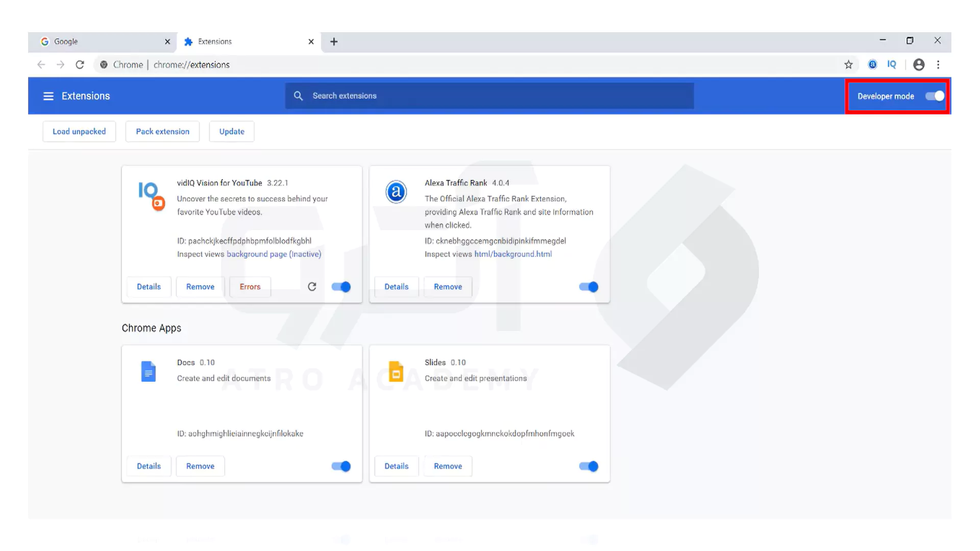The width and height of the screenshot is (980, 551).
Task: Select the Alexa extension ID text
Action: 495,241
